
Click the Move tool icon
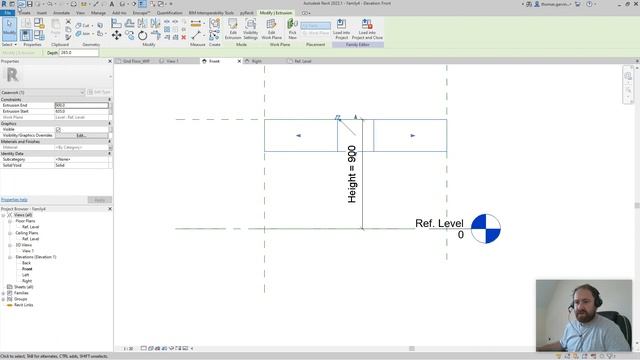116,36
